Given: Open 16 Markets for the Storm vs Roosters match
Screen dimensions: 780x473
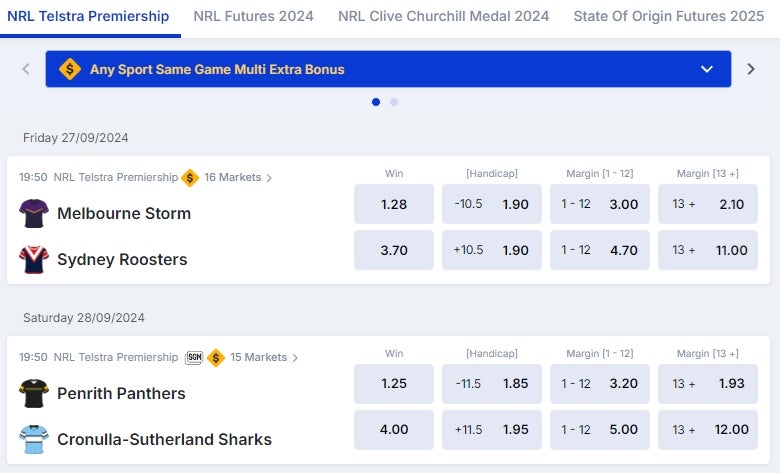Looking at the screenshot, I should pos(238,178).
